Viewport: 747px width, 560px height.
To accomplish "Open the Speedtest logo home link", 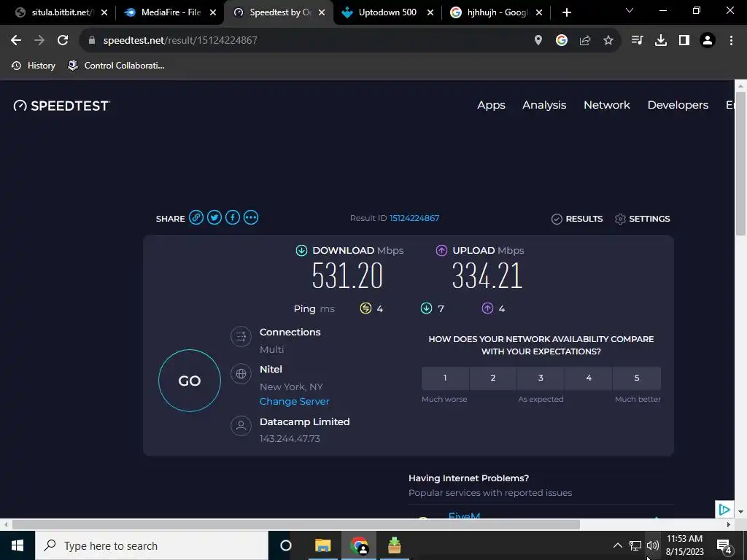I will tap(61, 105).
